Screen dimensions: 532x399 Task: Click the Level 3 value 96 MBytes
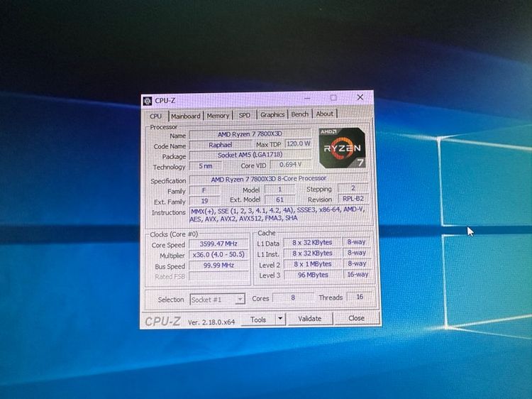point(312,275)
